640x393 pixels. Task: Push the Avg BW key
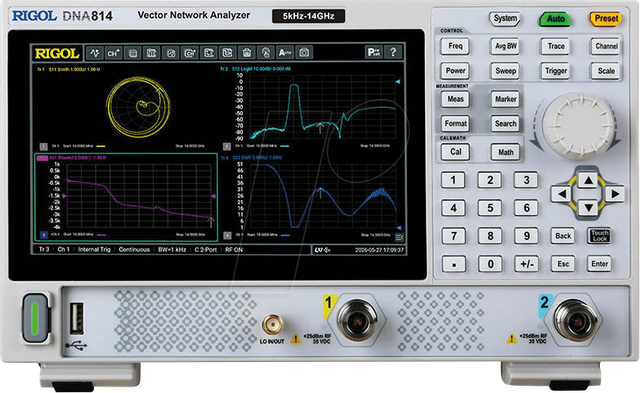tap(506, 46)
